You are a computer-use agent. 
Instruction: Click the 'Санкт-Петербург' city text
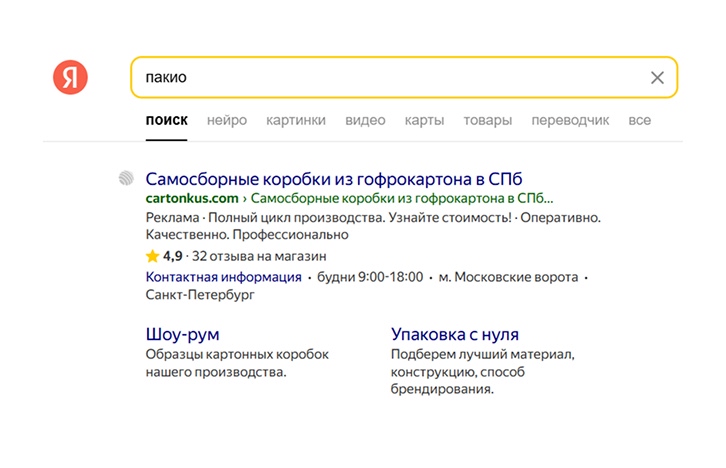200,295
